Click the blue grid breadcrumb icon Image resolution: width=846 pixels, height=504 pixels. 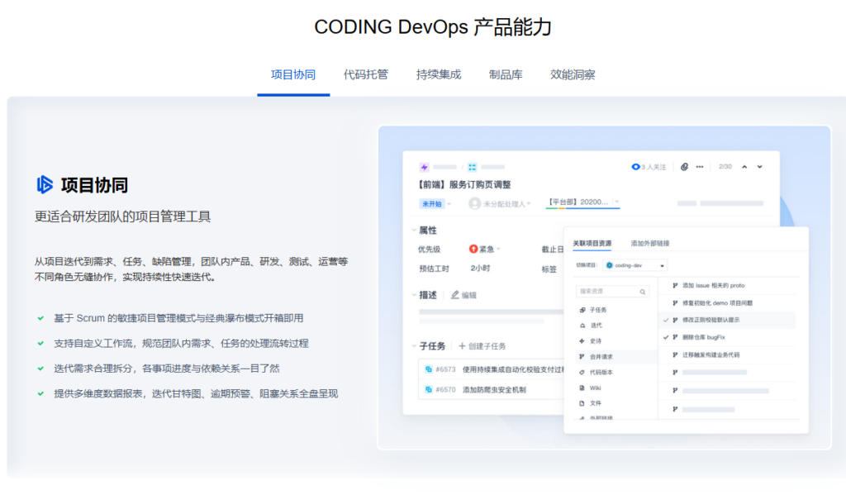pos(472,167)
